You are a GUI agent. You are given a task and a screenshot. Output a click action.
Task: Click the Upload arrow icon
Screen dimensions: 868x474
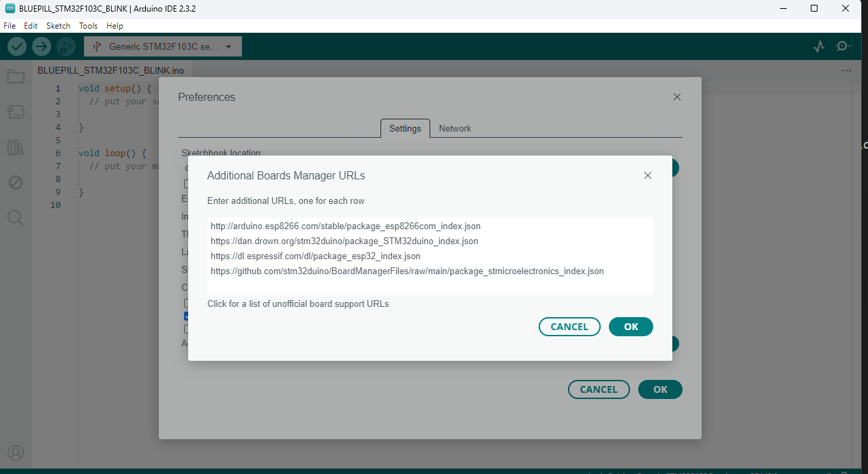pyautogui.click(x=42, y=46)
